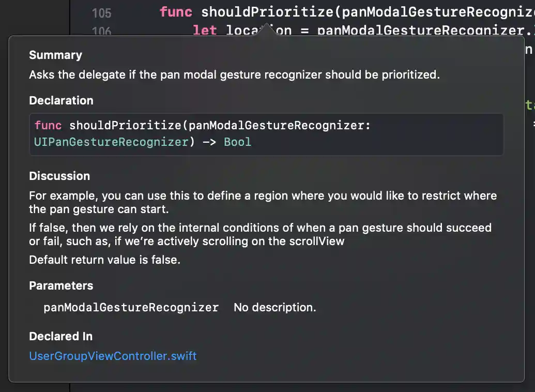Select the summary text about pan modal gesture
Image resolution: width=535 pixels, height=392 pixels.
coord(234,74)
